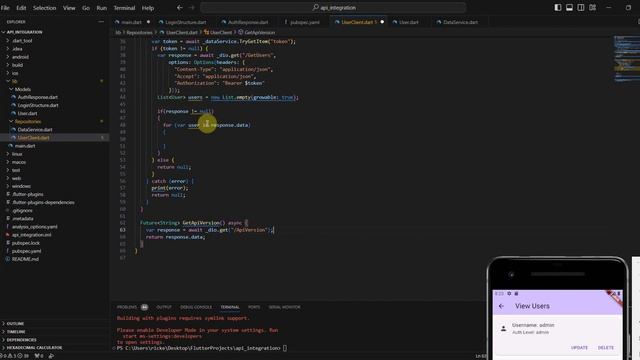Open User.dart in the Models folder
The width and height of the screenshot is (640, 360).
[x=27, y=113]
